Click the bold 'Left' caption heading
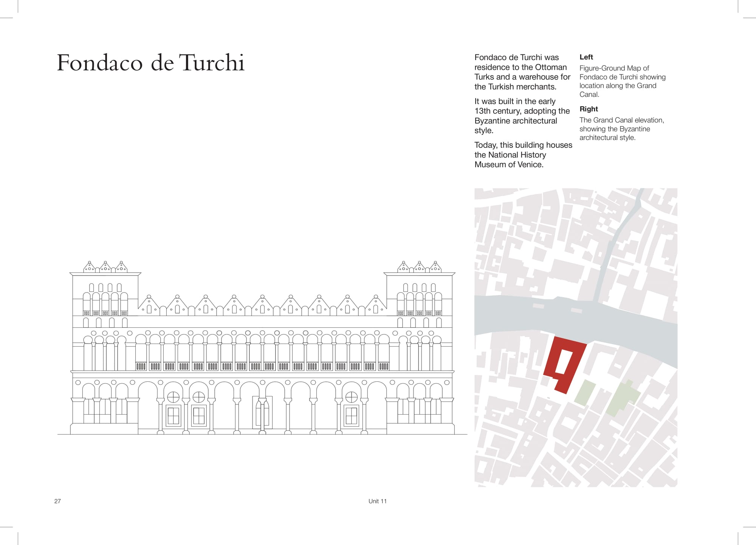Screen dimensions: 756x545 coord(586,57)
